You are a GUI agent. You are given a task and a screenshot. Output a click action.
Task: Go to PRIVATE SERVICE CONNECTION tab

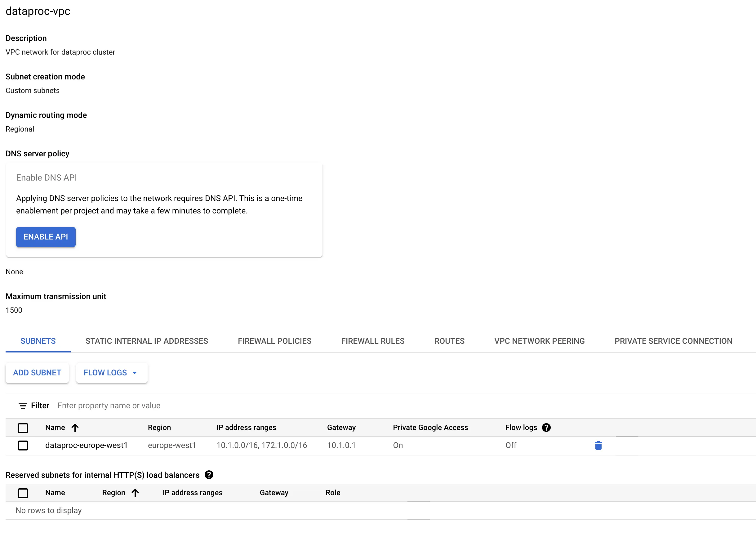673,341
